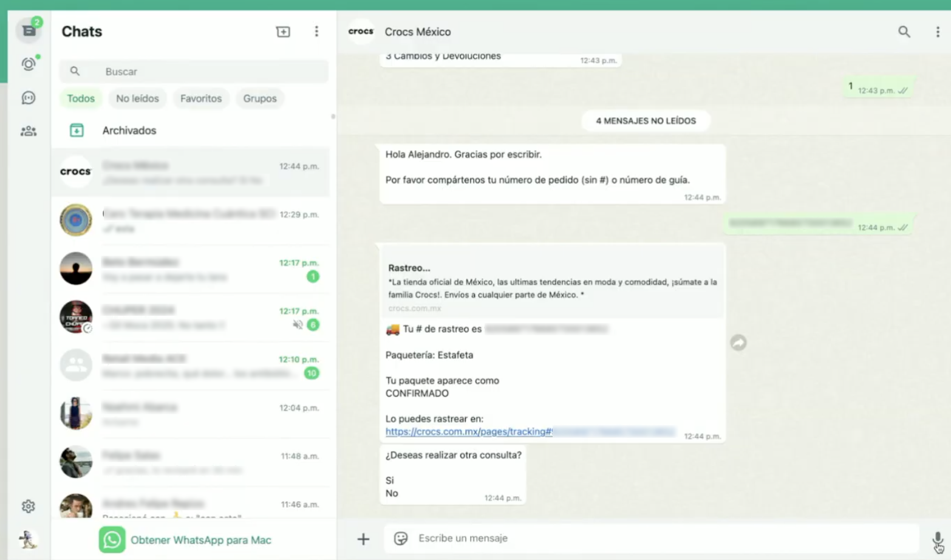Start a new chat with the new-chat icon
This screenshot has width=951, height=560.
tap(283, 32)
